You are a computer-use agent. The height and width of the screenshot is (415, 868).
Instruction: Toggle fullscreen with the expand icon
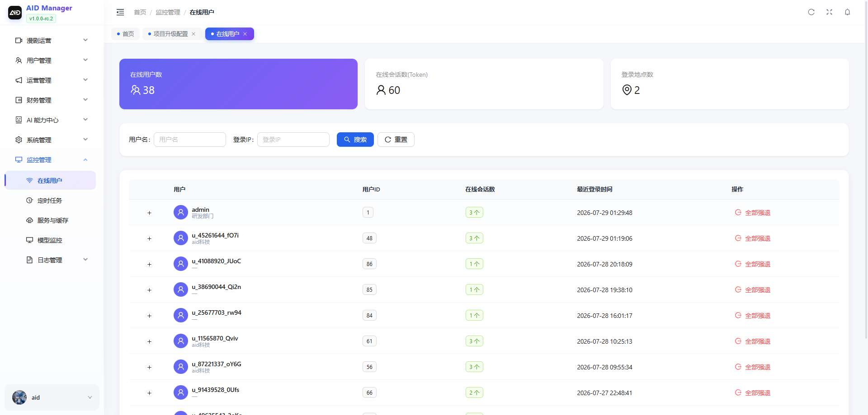click(x=830, y=12)
